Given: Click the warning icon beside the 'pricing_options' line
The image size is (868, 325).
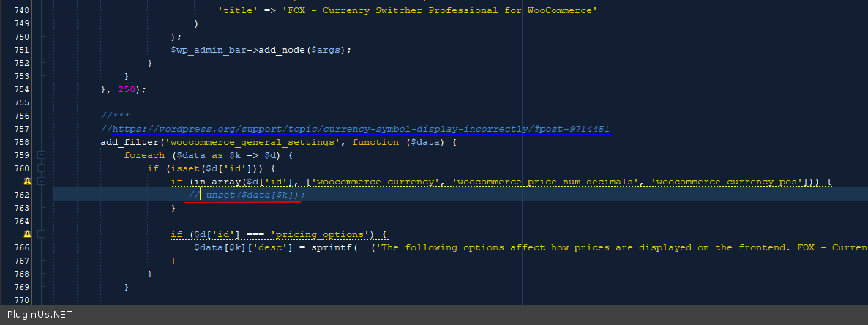Looking at the screenshot, I should point(26,234).
